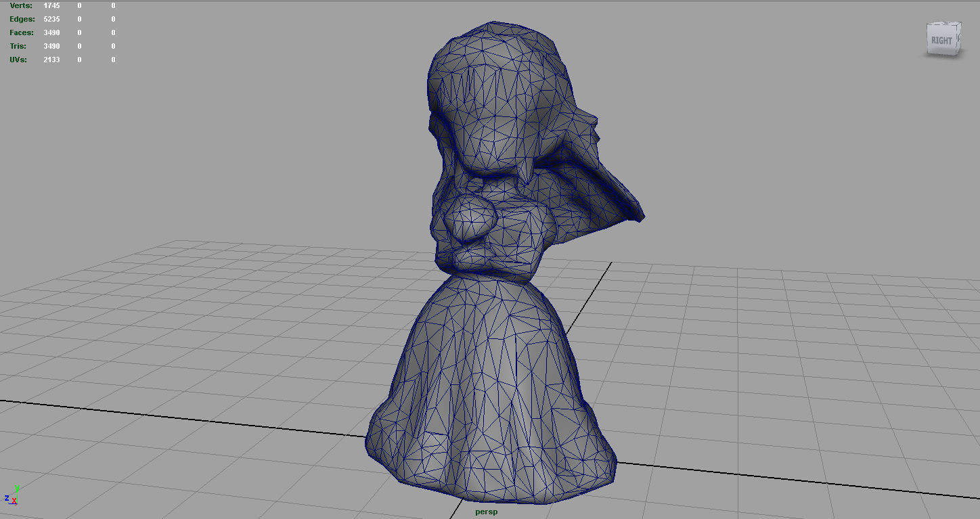This screenshot has width=980, height=519.
Task: Click the Verts value 1745
Action: pos(51,5)
